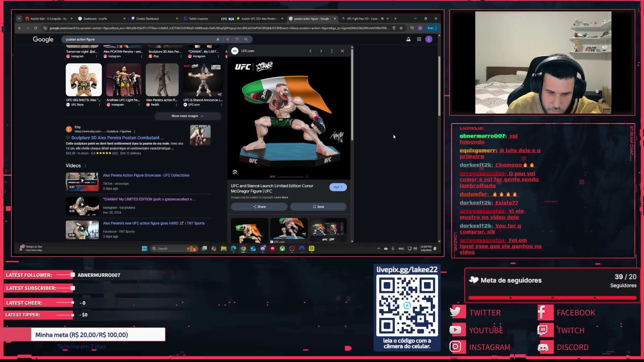Close the image preview panel

[342, 51]
